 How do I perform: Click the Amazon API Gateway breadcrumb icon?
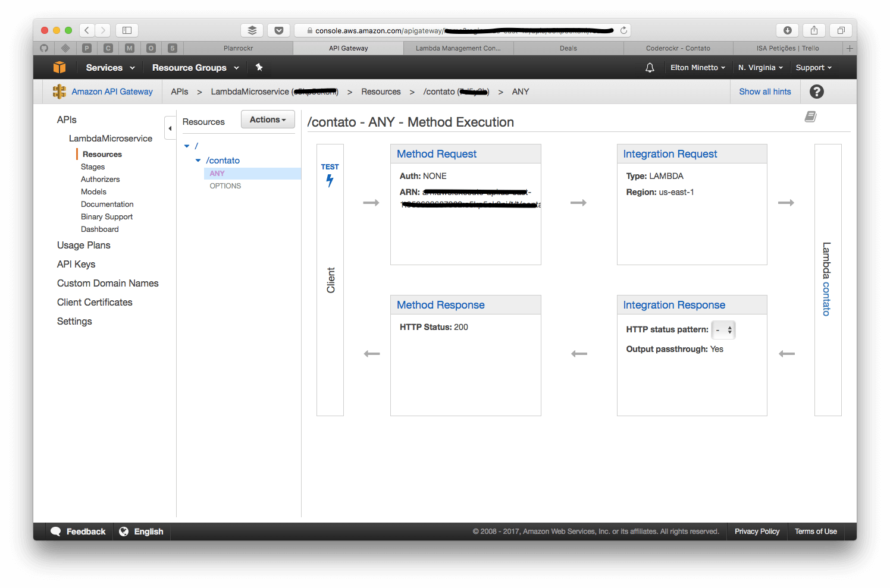tap(58, 91)
